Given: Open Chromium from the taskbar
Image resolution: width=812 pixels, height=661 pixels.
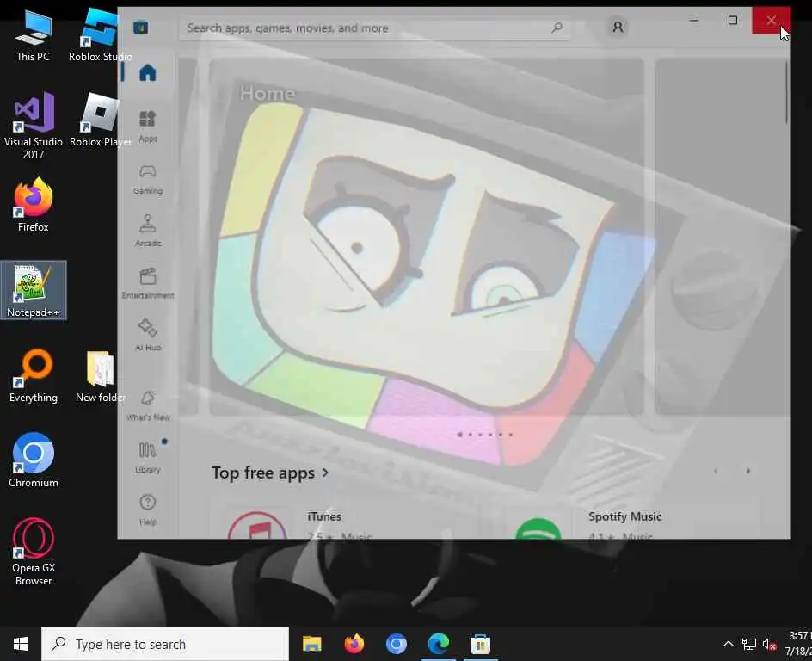Looking at the screenshot, I should 397,644.
